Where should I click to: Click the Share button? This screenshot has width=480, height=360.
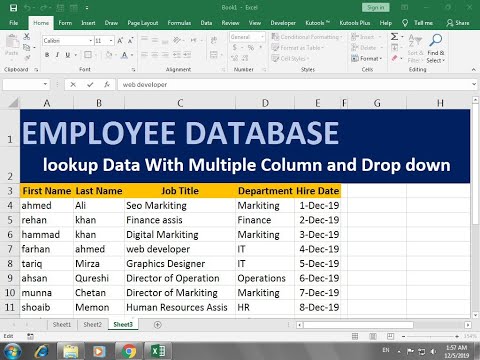tap(458, 23)
